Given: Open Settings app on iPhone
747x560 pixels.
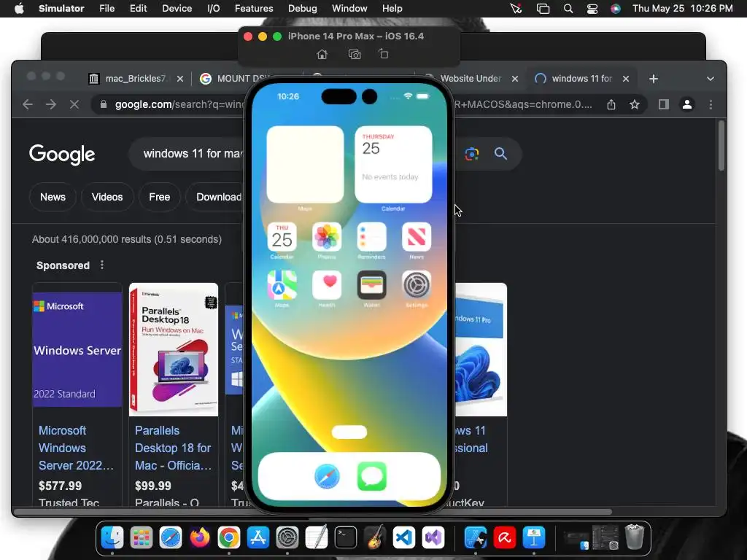Looking at the screenshot, I should click(417, 285).
